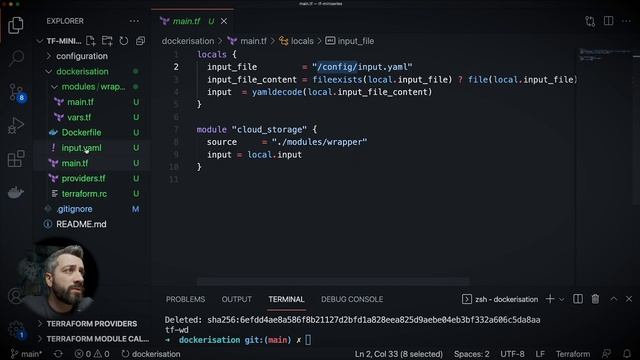This screenshot has width=640, height=360.
Task: Expand the Terraform Module Calls section
Action: click(97, 339)
